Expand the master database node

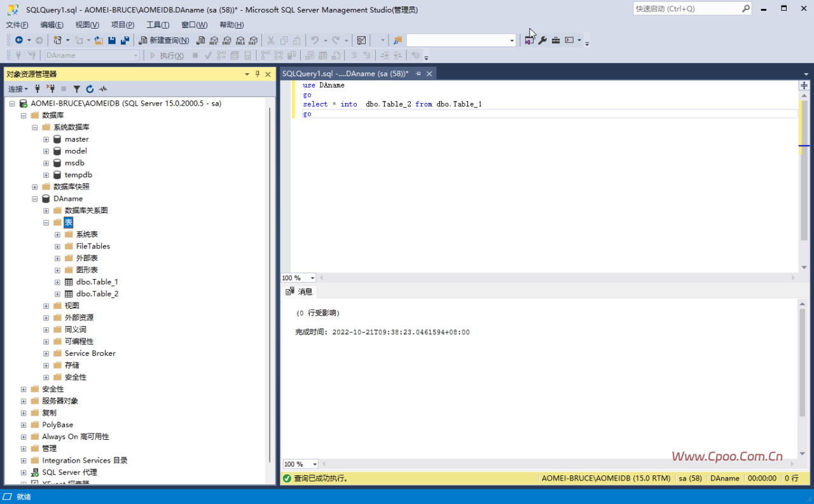[46, 139]
